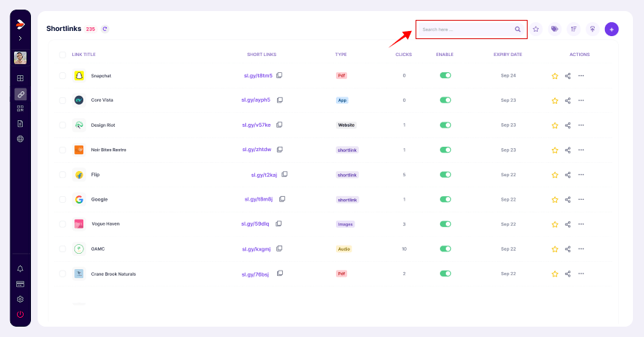Click the Clicks column header
The width and height of the screenshot is (644, 337).
pyautogui.click(x=404, y=55)
